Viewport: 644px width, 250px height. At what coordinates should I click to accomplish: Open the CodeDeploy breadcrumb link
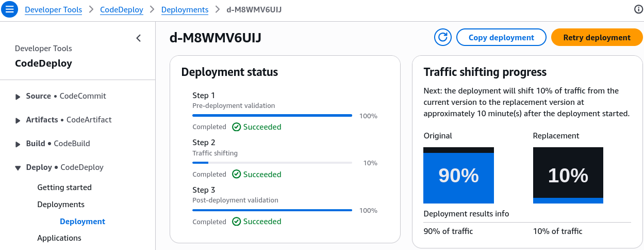click(x=122, y=9)
